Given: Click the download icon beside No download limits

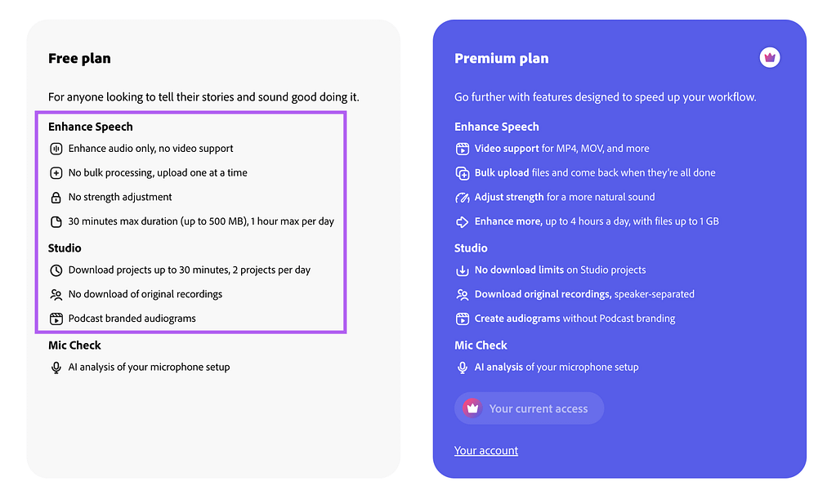Looking at the screenshot, I should click(x=463, y=270).
